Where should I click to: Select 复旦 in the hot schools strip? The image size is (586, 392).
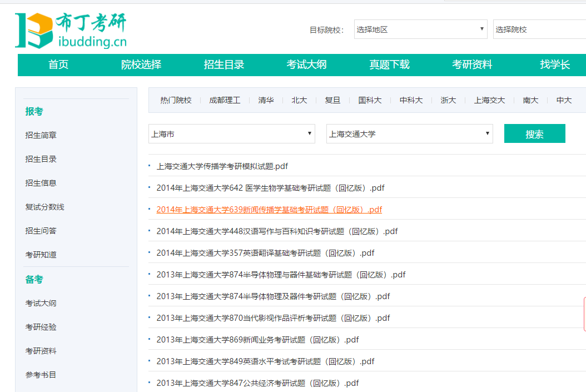[332, 100]
